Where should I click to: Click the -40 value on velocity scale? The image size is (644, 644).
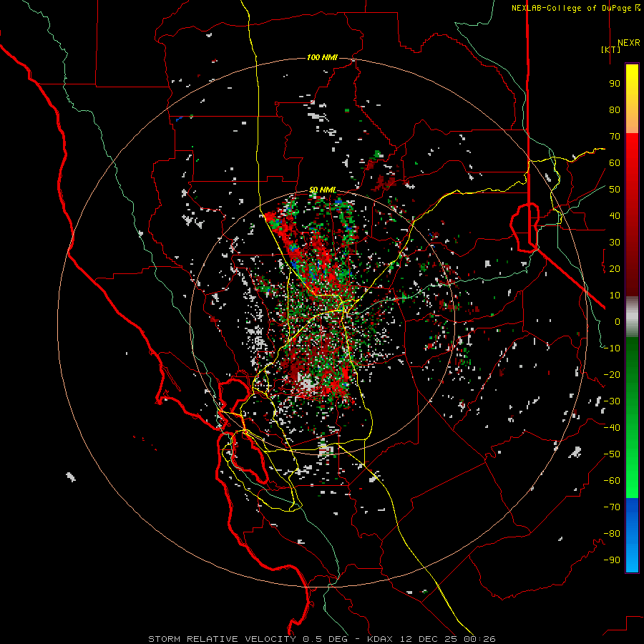click(x=612, y=428)
